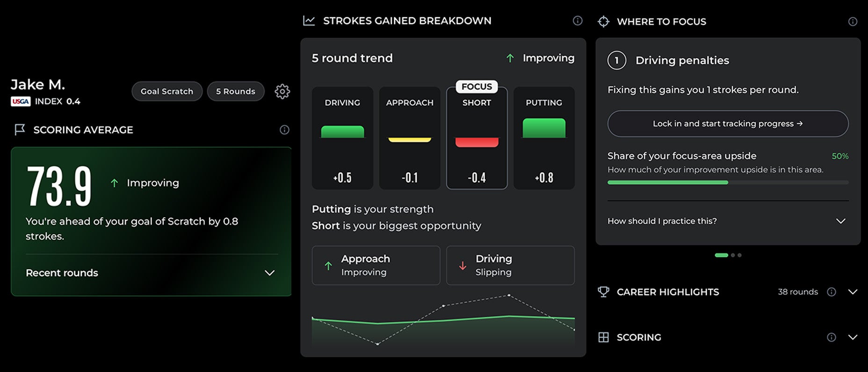Open settings with the gear icon
This screenshot has width=868, height=372.
tap(282, 91)
